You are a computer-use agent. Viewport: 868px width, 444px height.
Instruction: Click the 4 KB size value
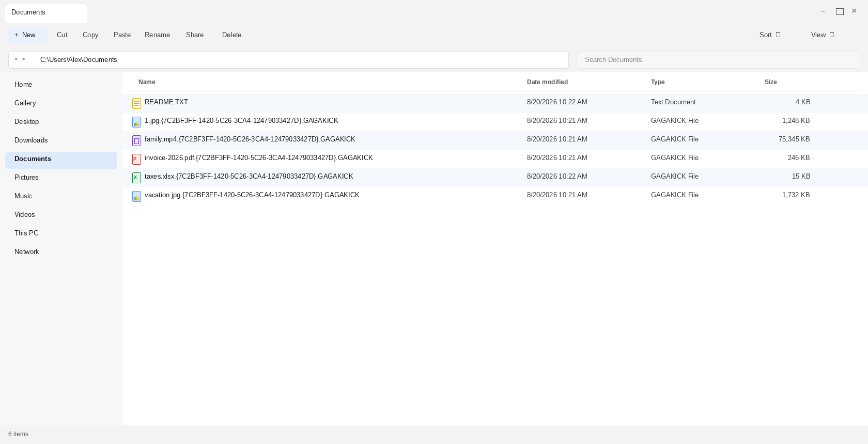(803, 102)
